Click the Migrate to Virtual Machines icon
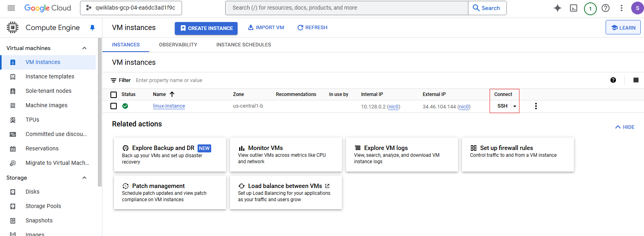The width and height of the screenshot is (644, 236). (x=13, y=163)
